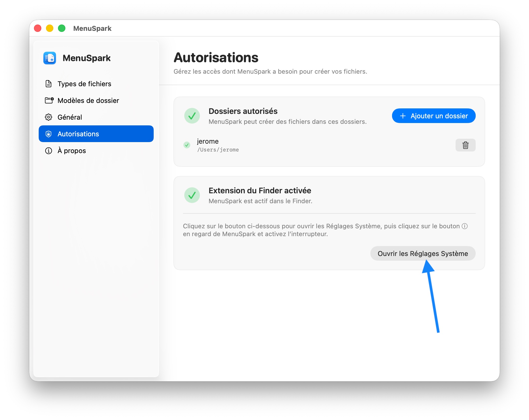529x420 pixels.
Task: Click the MenuSpark app logo icon
Action: tap(50, 58)
